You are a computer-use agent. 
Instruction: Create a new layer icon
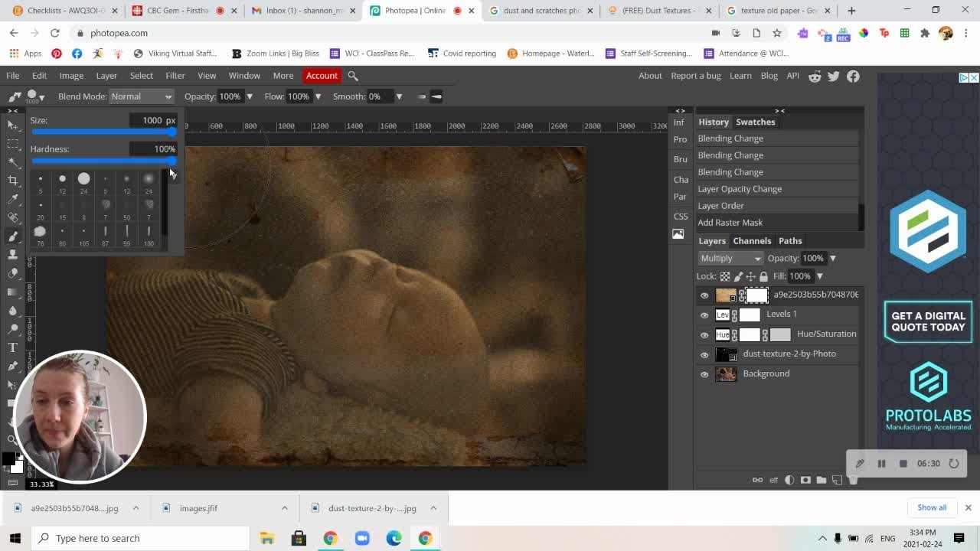point(837,480)
